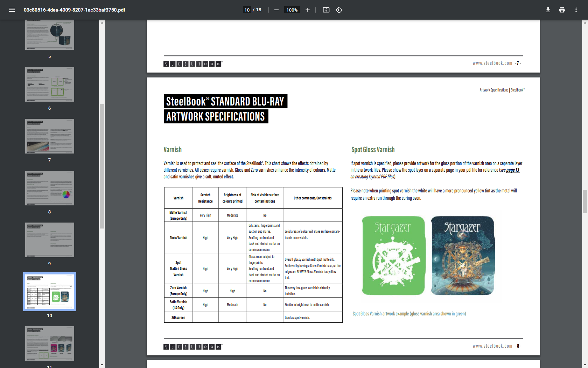The image size is (588, 368).
Task: Click 'Used as spot varnish.' cell
Action: pos(313,318)
